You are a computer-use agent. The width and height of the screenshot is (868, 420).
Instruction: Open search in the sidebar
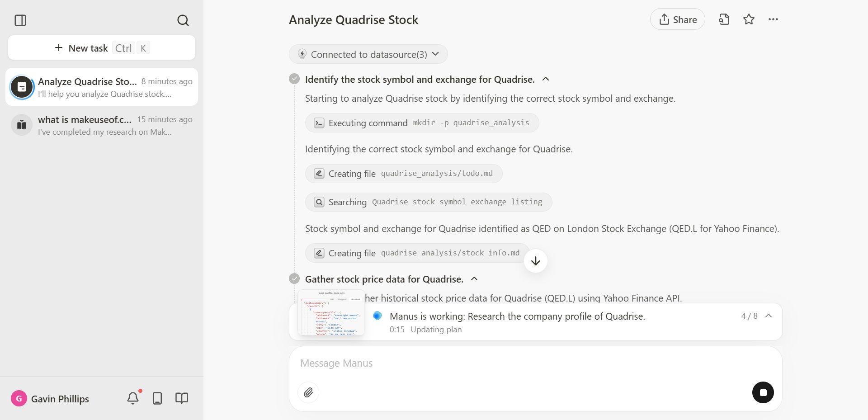click(183, 20)
